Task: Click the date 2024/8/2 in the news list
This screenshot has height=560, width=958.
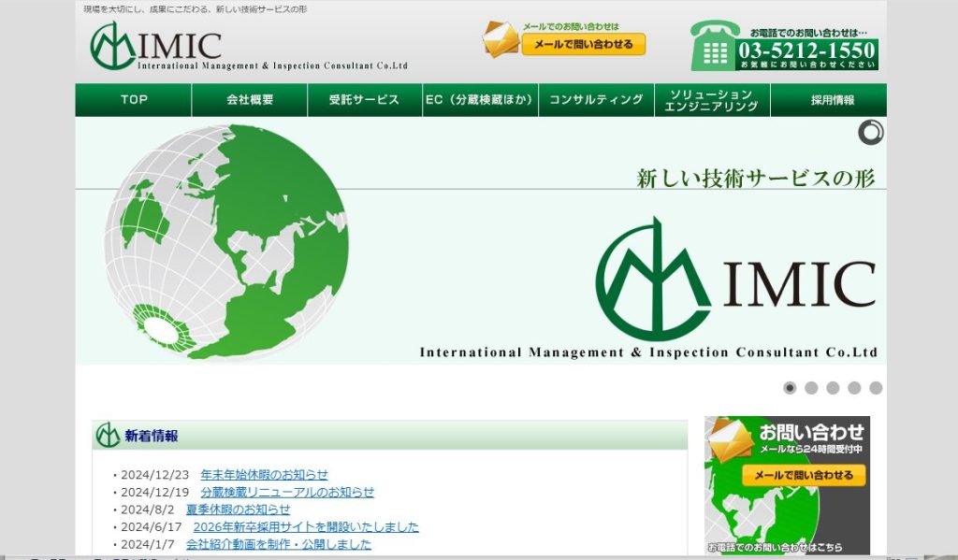Action: pyautogui.click(x=147, y=510)
